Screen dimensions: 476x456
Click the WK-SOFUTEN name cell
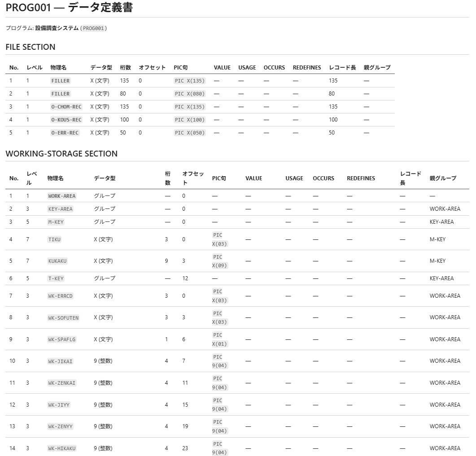click(63, 317)
